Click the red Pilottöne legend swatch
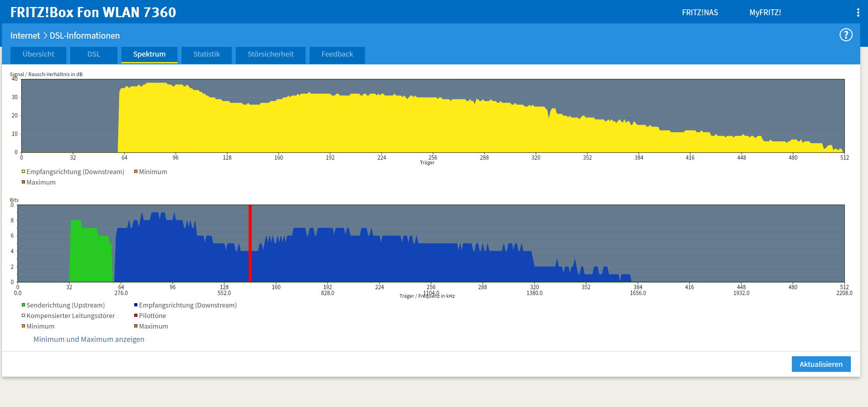868x407 pixels. pos(136,315)
